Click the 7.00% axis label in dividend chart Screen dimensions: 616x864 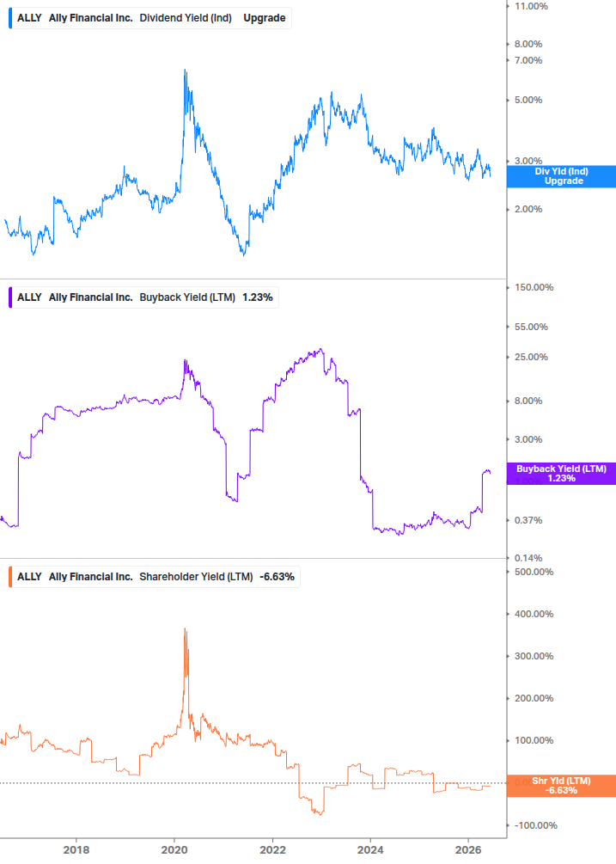(528, 60)
